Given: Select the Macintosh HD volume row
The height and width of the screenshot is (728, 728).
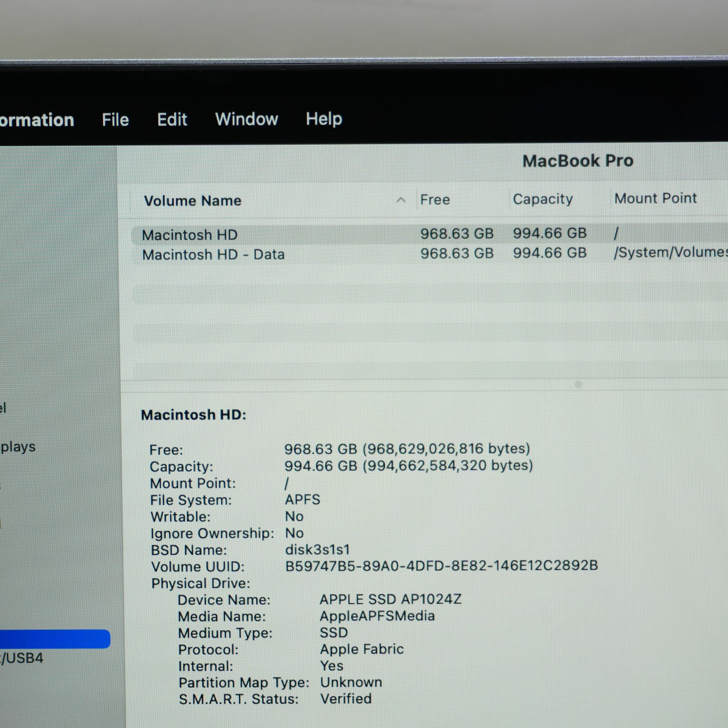Looking at the screenshot, I should [x=430, y=234].
